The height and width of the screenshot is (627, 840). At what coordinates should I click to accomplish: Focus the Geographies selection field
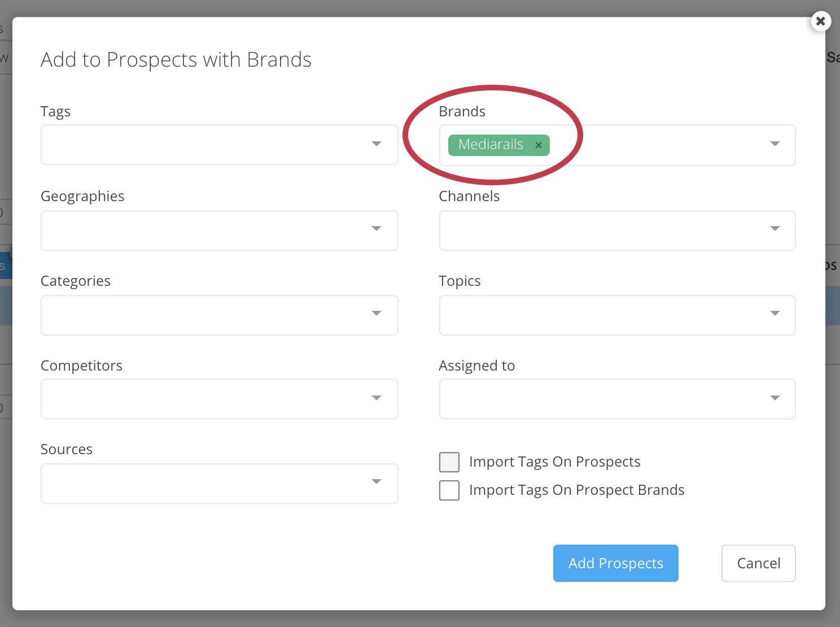click(x=203, y=230)
